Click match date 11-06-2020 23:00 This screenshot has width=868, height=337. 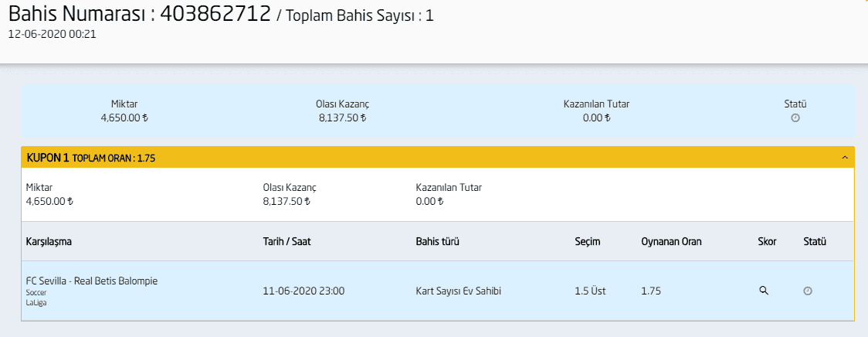coord(304,291)
